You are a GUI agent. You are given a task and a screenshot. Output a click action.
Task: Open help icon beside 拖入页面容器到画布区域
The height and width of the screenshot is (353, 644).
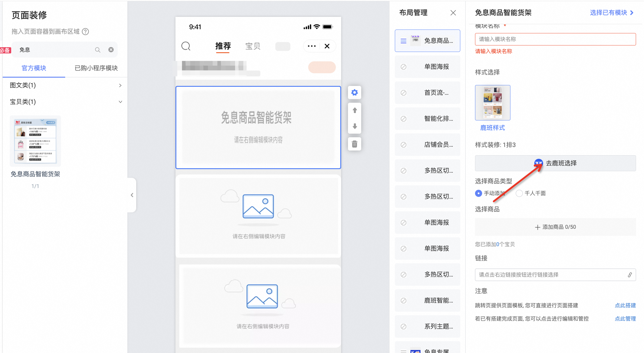point(86,32)
